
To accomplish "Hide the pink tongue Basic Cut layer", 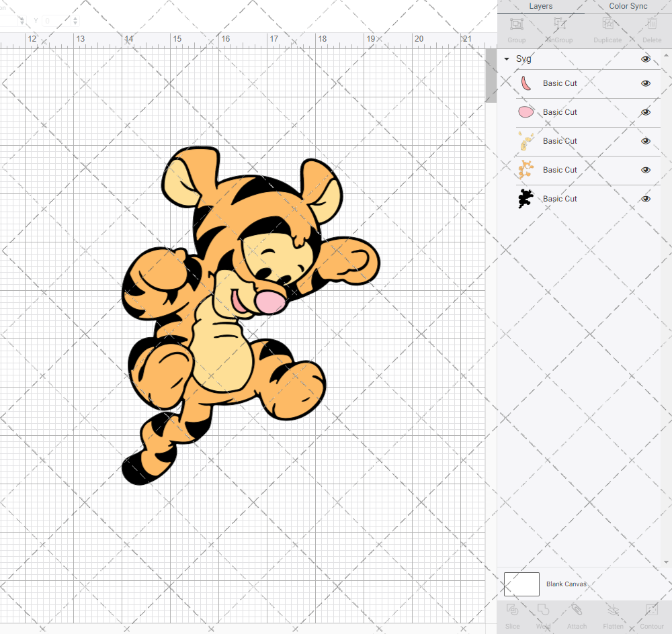I will 645,83.
